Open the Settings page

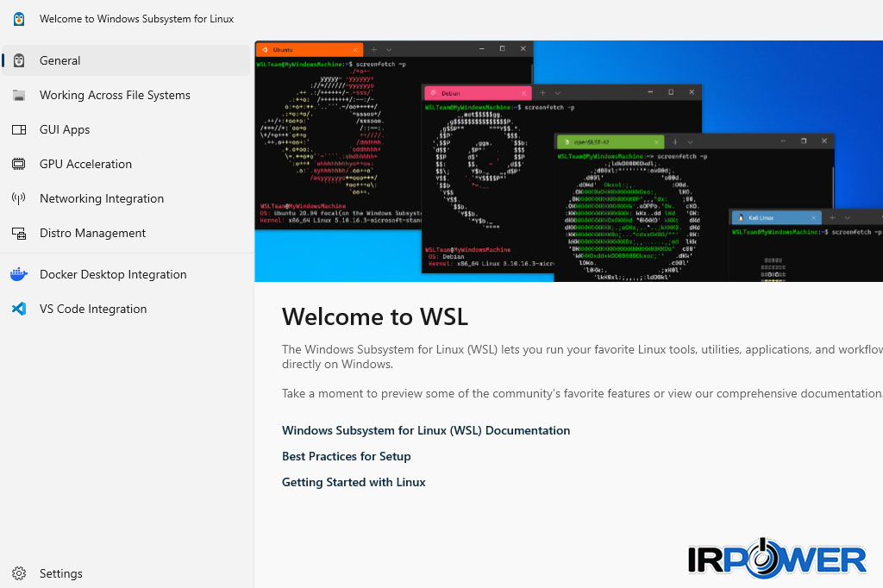coord(126,573)
